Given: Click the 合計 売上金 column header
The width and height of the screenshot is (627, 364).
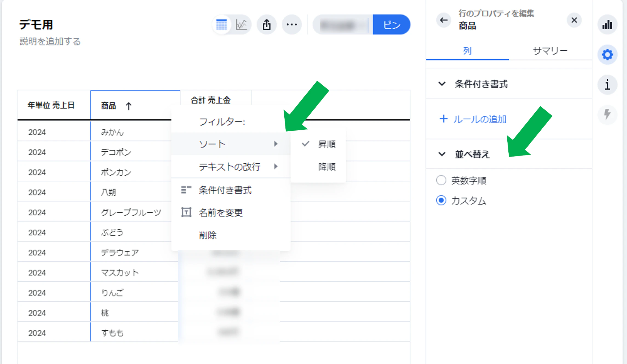Looking at the screenshot, I should (211, 100).
